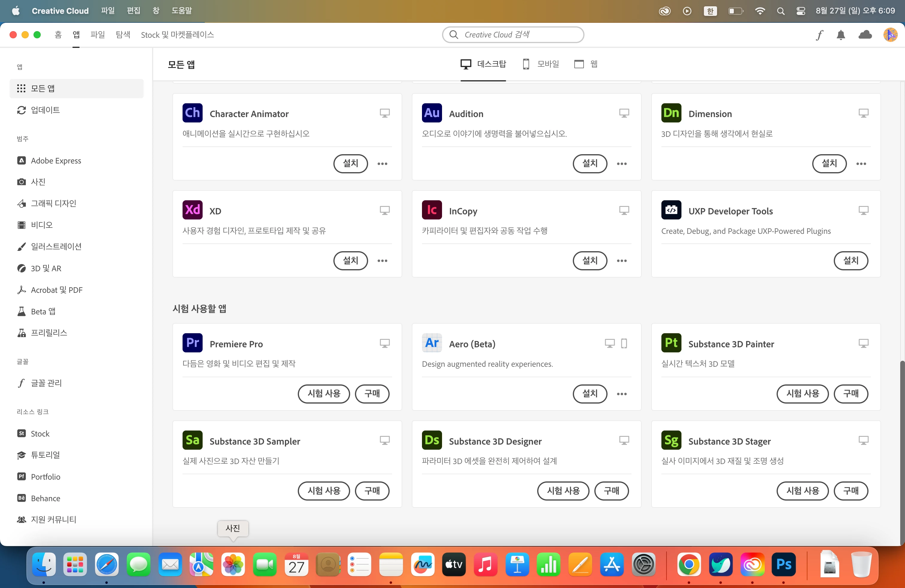Click the Creative Cloud search field
This screenshot has width=905, height=588.
coord(513,35)
